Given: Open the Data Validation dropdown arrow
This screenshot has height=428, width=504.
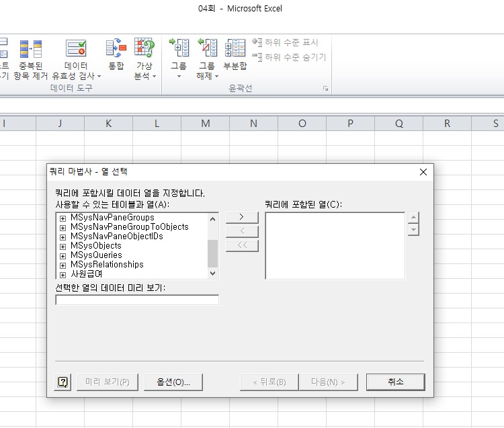Looking at the screenshot, I should (99, 77).
